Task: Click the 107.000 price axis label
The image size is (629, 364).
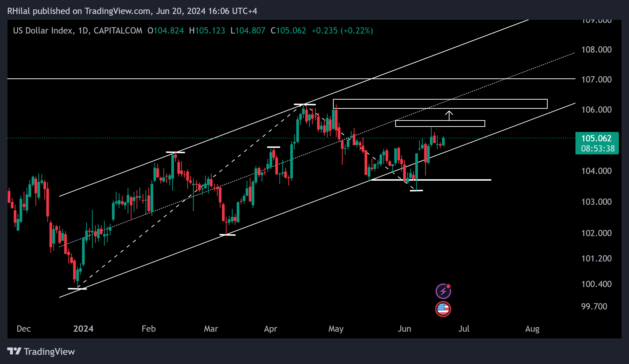Action: [596, 80]
